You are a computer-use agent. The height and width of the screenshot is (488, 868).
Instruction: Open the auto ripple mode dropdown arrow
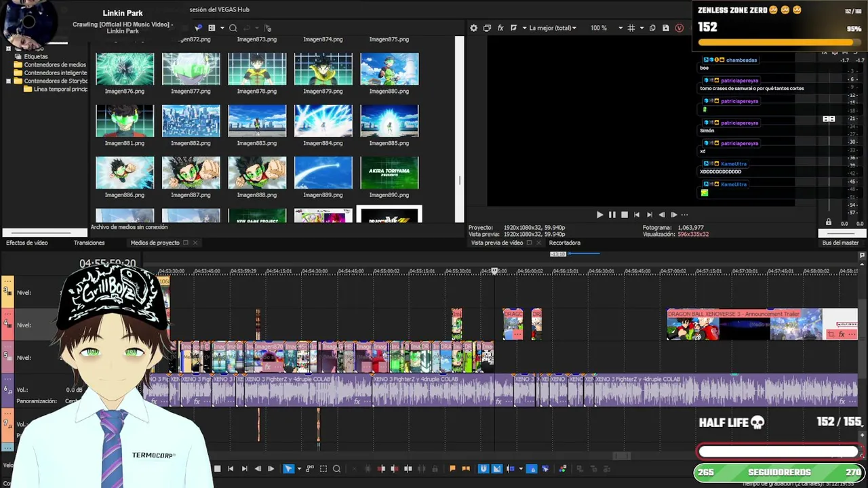click(521, 468)
